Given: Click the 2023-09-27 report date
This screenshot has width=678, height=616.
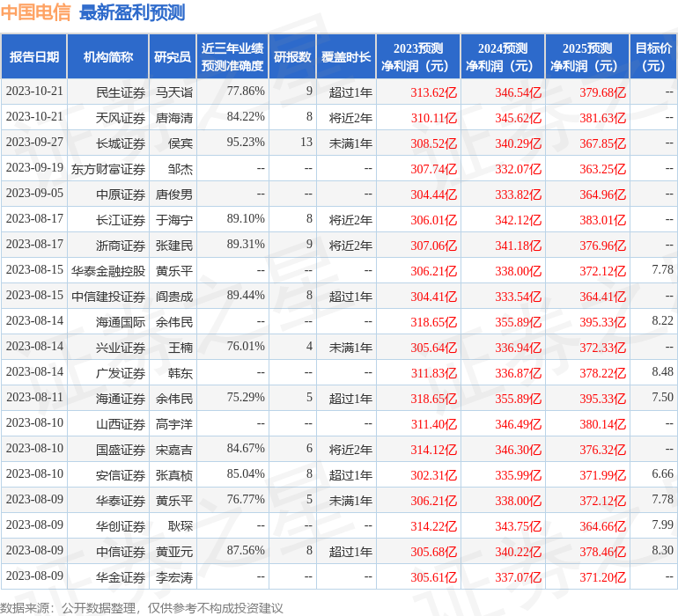Looking at the screenshot, I should 34,142.
